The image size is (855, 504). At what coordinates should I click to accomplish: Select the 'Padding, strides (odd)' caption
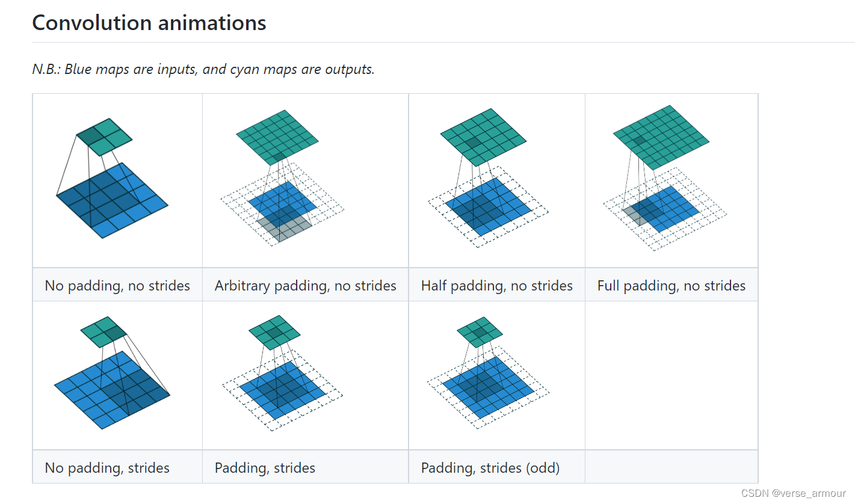tap(490, 468)
